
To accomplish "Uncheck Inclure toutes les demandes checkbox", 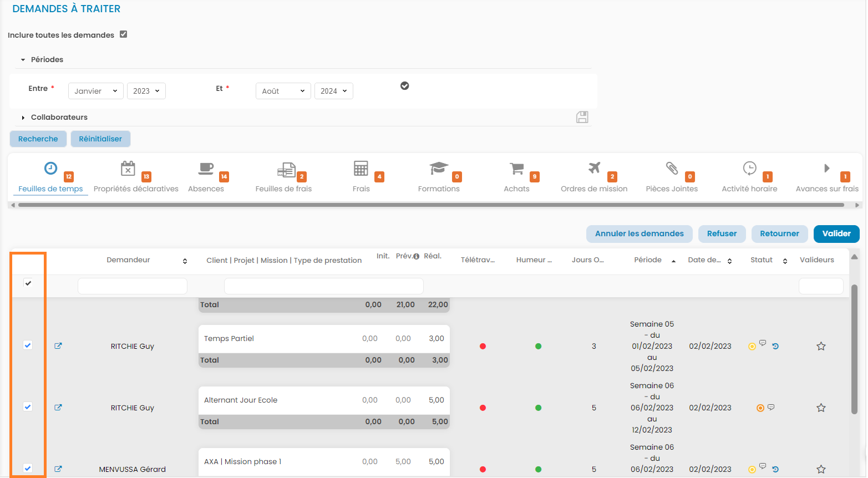I will [x=124, y=34].
